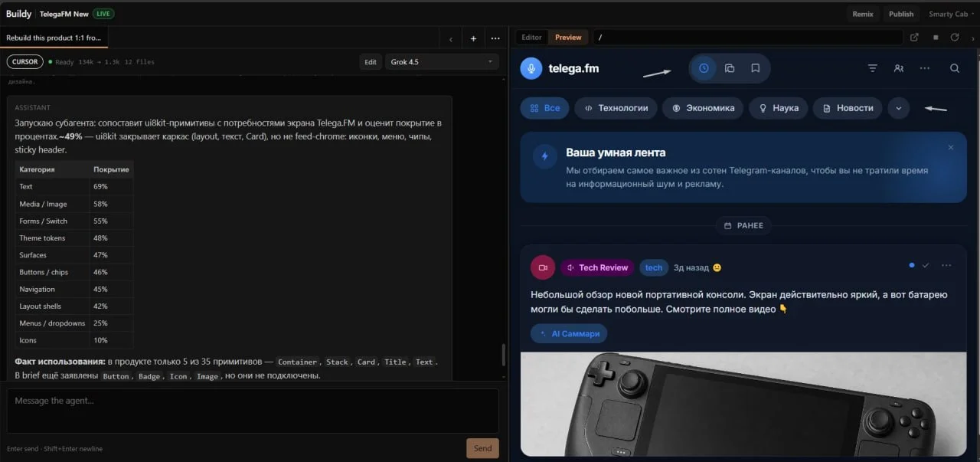Click the 'Tech Review' channel chip
This screenshot has width=980, height=462.
(596, 267)
